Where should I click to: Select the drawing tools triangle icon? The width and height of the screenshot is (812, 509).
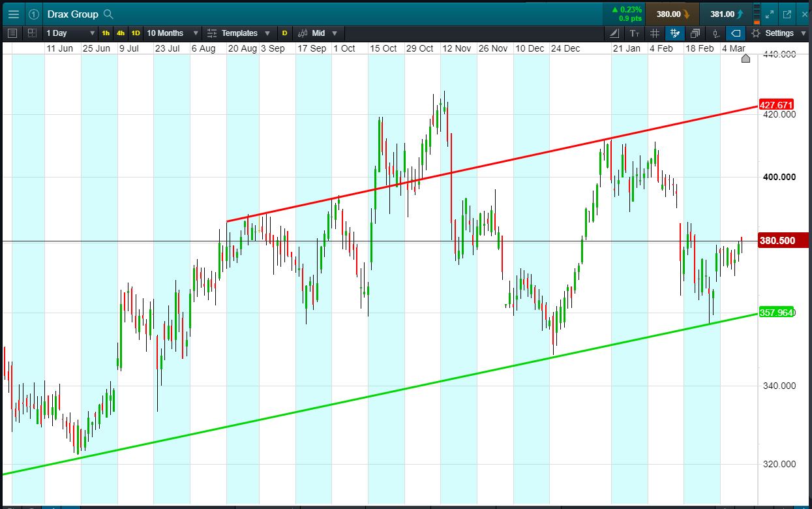point(615,33)
